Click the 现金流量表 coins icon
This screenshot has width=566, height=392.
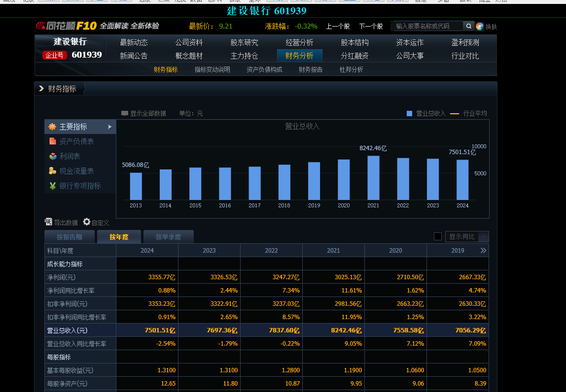[53, 171]
